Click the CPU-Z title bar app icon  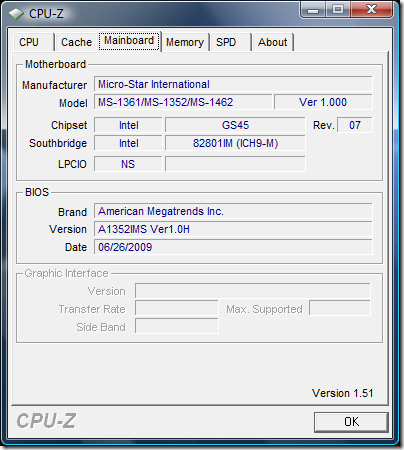click(16, 14)
